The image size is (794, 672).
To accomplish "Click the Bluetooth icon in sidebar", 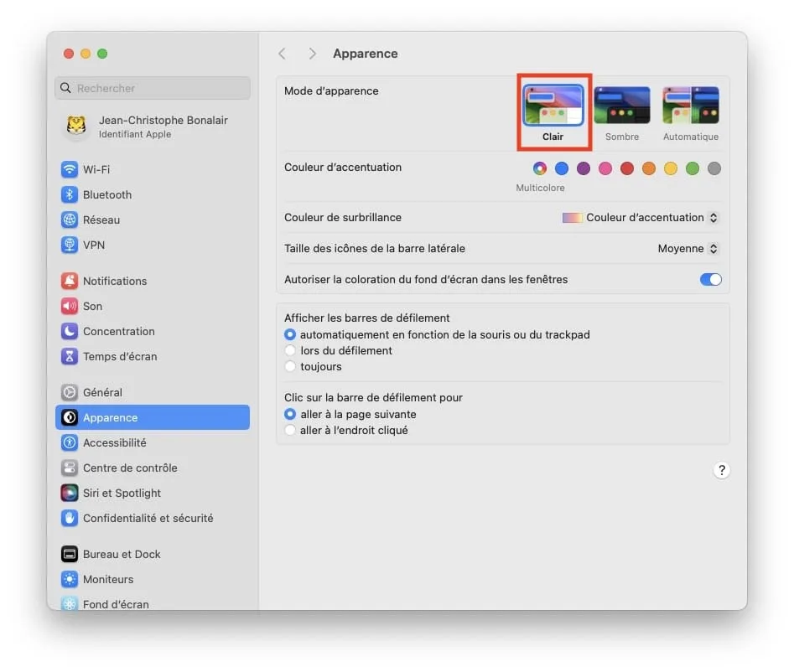I will point(70,194).
